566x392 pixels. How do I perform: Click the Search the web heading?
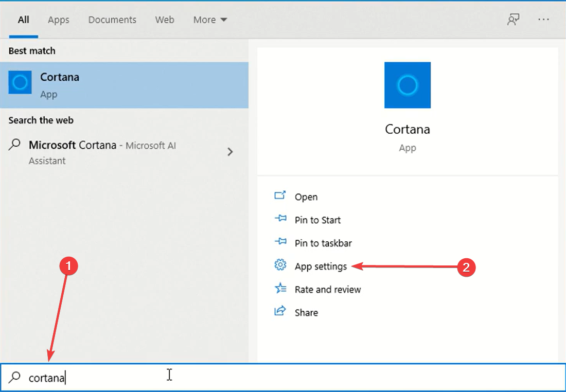coord(41,120)
